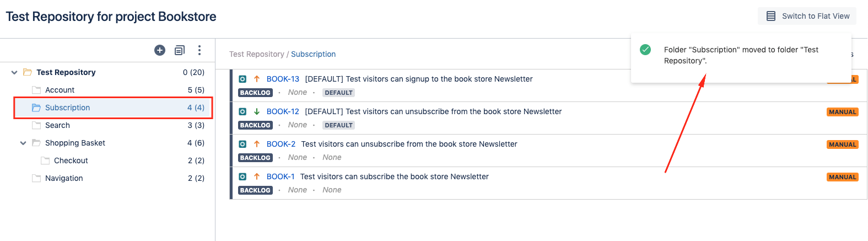Click the MANUAL label on BOOK-2
This screenshot has width=868, height=241.
click(x=843, y=144)
